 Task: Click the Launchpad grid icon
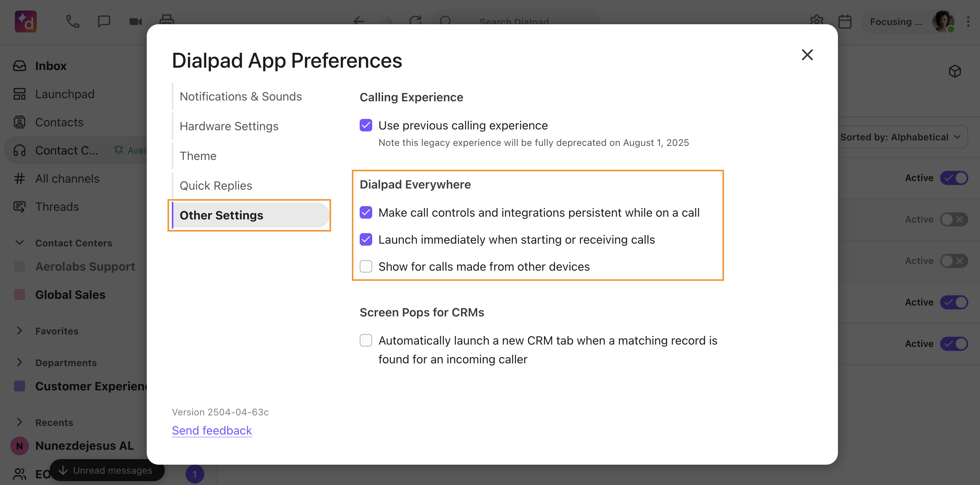(20, 94)
